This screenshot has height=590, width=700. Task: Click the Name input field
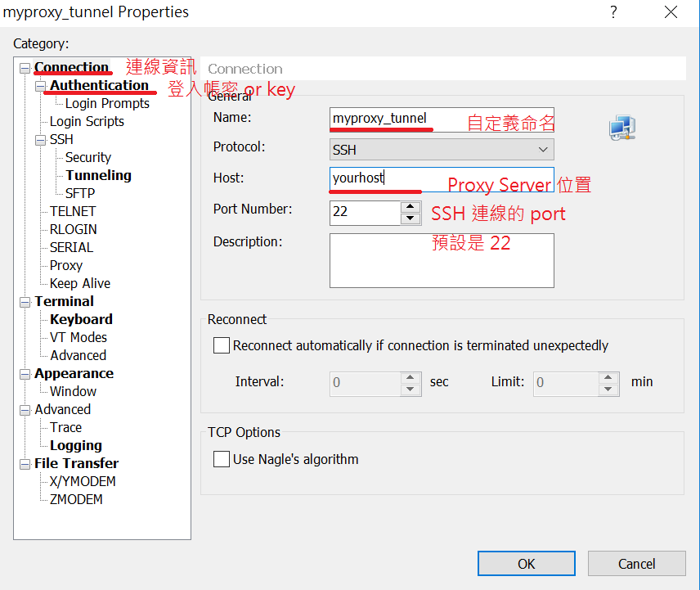[x=442, y=119]
